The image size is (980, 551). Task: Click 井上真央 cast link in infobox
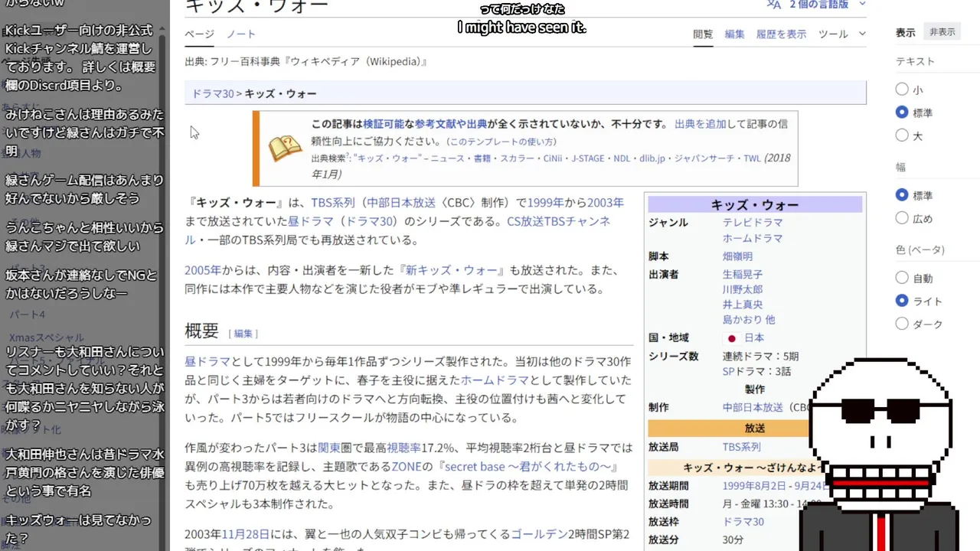(743, 305)
